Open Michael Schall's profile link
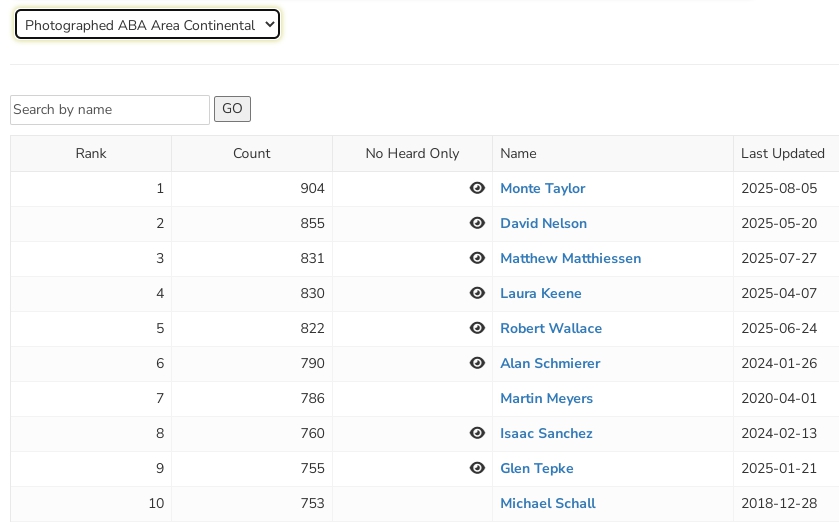The height and width of the screenshot is (522, 839). [x=547, y=503]
